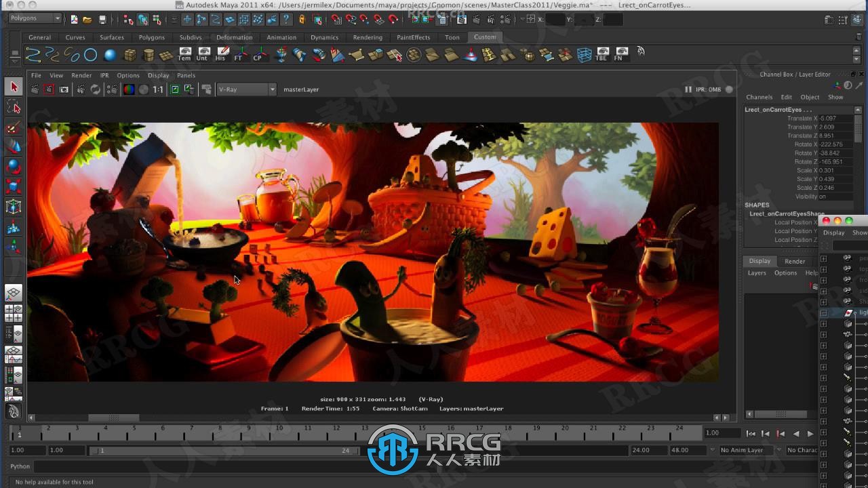Open the No Character Set dropdown
This screenshot has width=868, height=488.
[x=802, y=450]
